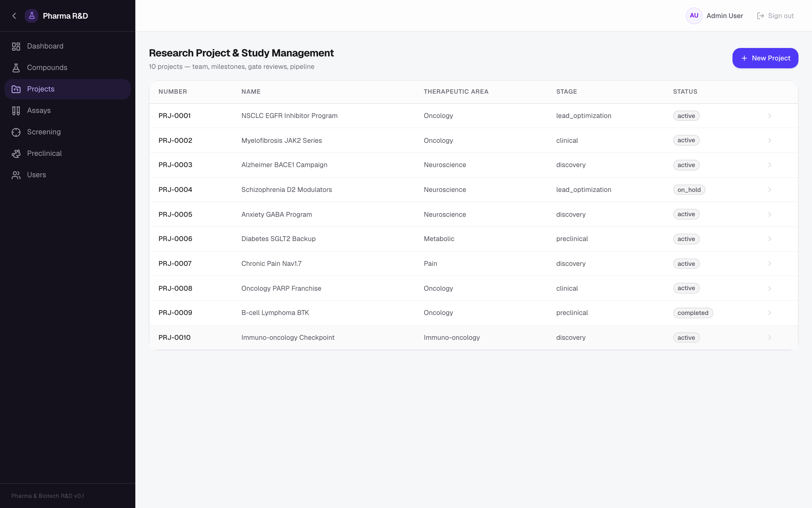812x508 pixels.
Task: Click the Screening target icon
Action: coord(16,132)
